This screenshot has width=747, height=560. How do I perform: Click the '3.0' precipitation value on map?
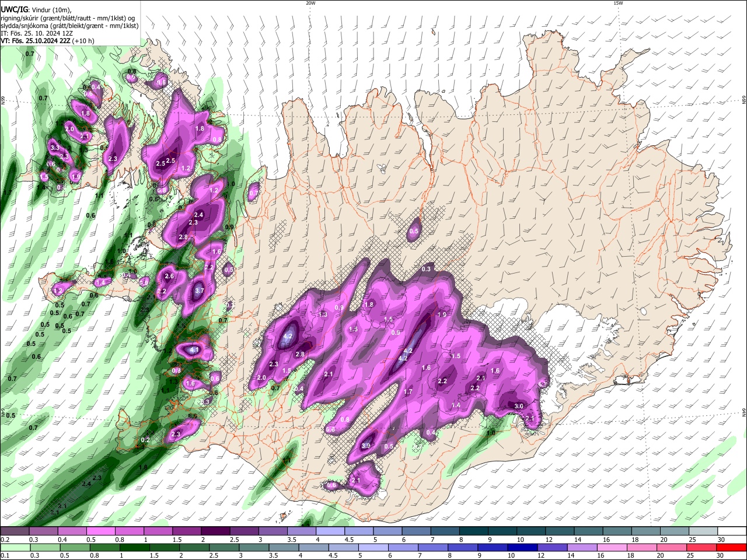click(x=518, y=406)
